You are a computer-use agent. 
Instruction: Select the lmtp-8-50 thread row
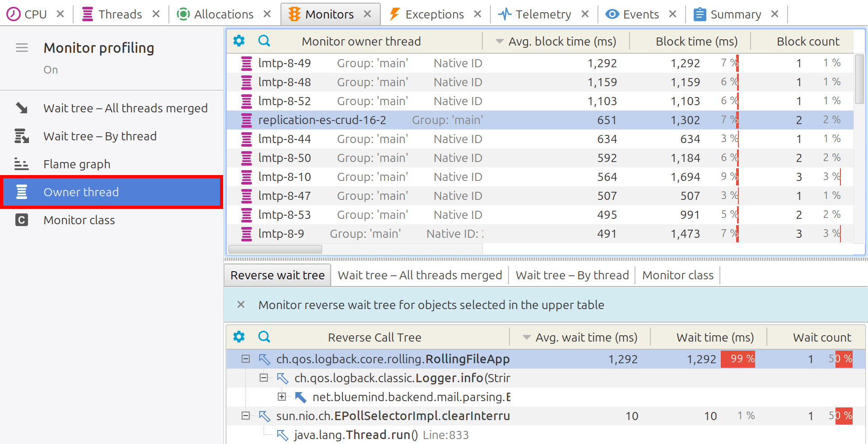click(540, 158)
